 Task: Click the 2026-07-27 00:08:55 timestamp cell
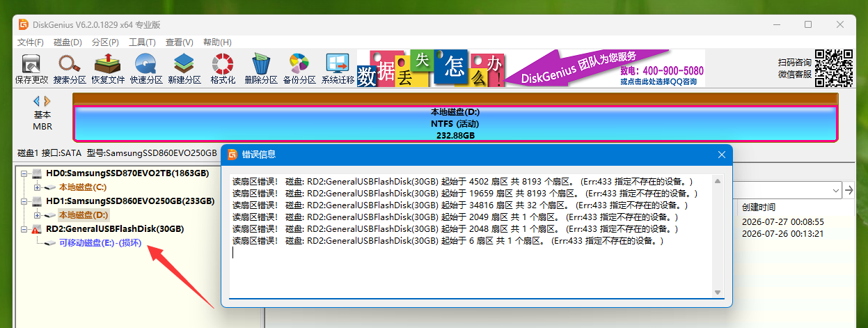pyautogui.click(x=783, y=222)
